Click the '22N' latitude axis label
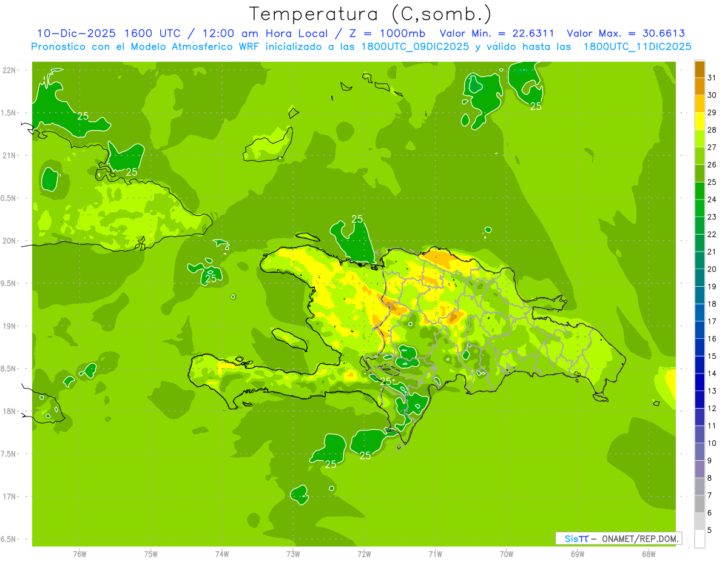The height and width of the screenshot is (562, 728). tap(9, 70)
